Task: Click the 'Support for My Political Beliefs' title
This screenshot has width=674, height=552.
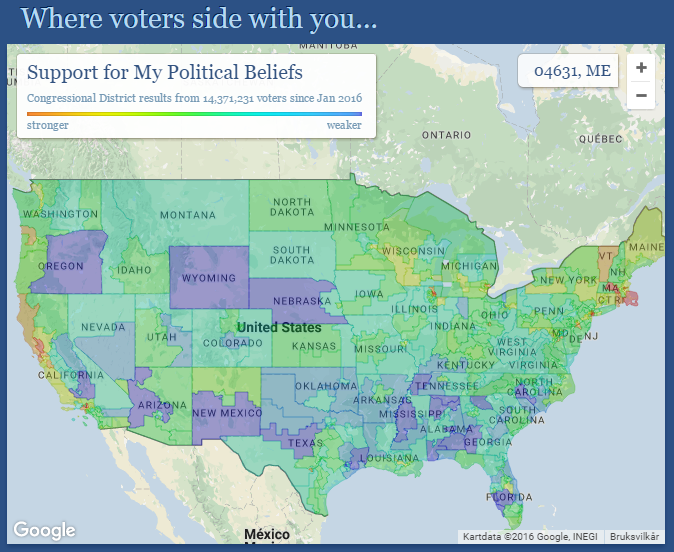Action: click(x=165, y=72)
